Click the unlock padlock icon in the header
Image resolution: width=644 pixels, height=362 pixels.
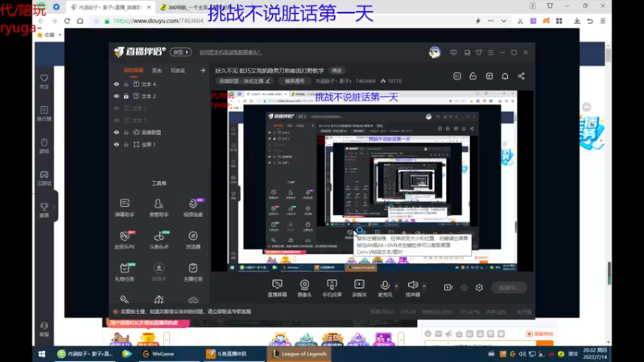point(473,76)
